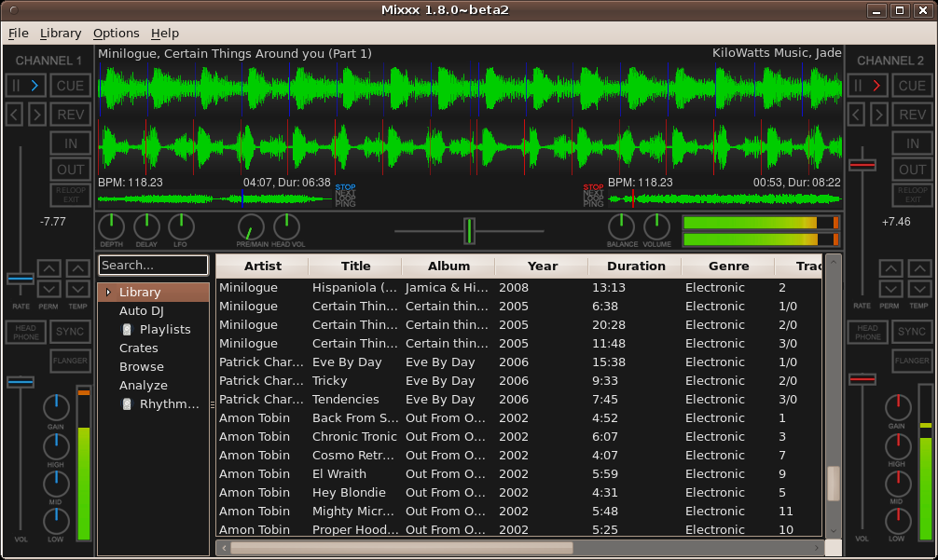The height and width of the screenshot is (560, 938).
Task: Click Channel 1 TEMP rate down arrow
Action: point(77,289)
